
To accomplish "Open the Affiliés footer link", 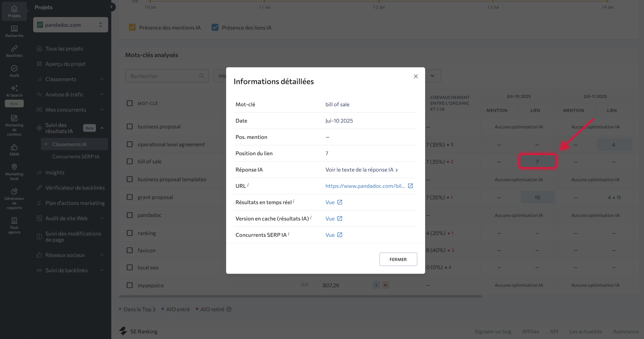I will click(531, 331).
